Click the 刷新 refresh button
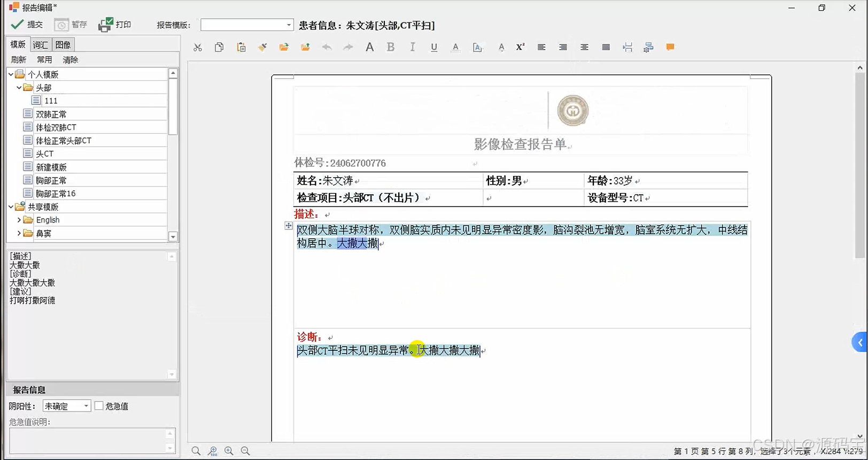The height and width of the screenshot is (460, 868). pos(19,60)
